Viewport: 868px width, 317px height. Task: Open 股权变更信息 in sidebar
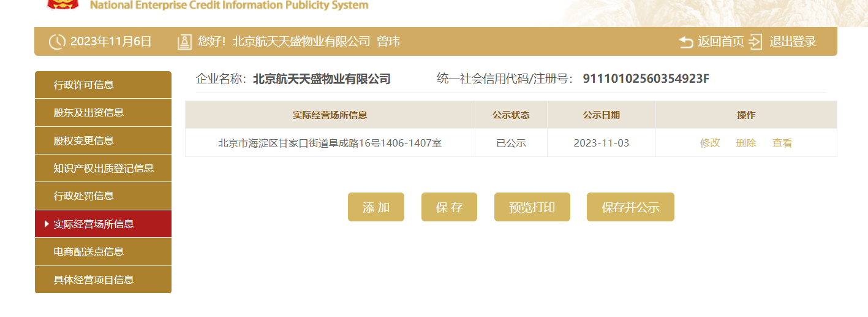[103, 140]
